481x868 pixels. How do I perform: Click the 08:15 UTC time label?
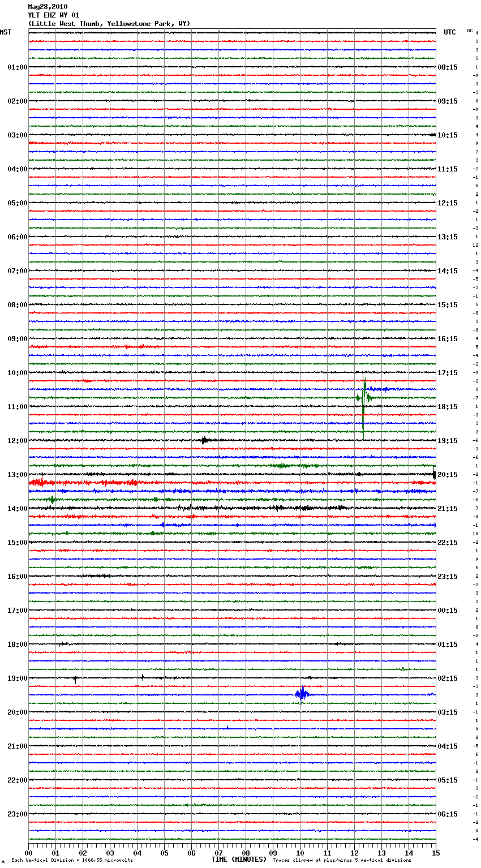pos(448,67)
